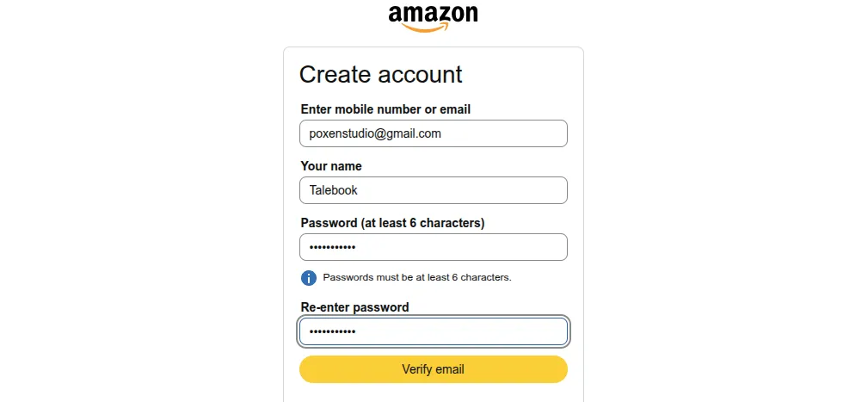Image resolution: width=868 pixels, height=402 pixels.
Task: Click the Your name input field
Action: coord(433,190)
